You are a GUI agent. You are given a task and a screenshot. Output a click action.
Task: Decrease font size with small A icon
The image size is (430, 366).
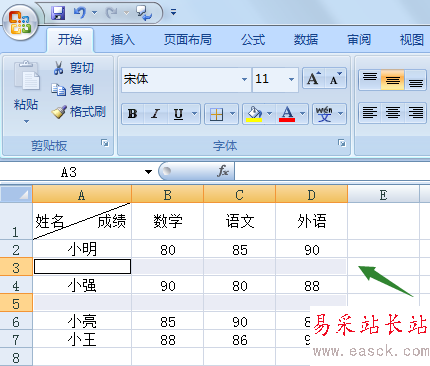336,79
